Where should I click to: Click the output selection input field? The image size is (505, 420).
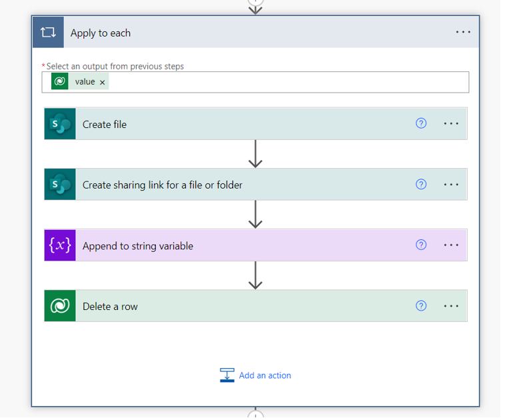[255, 82]
